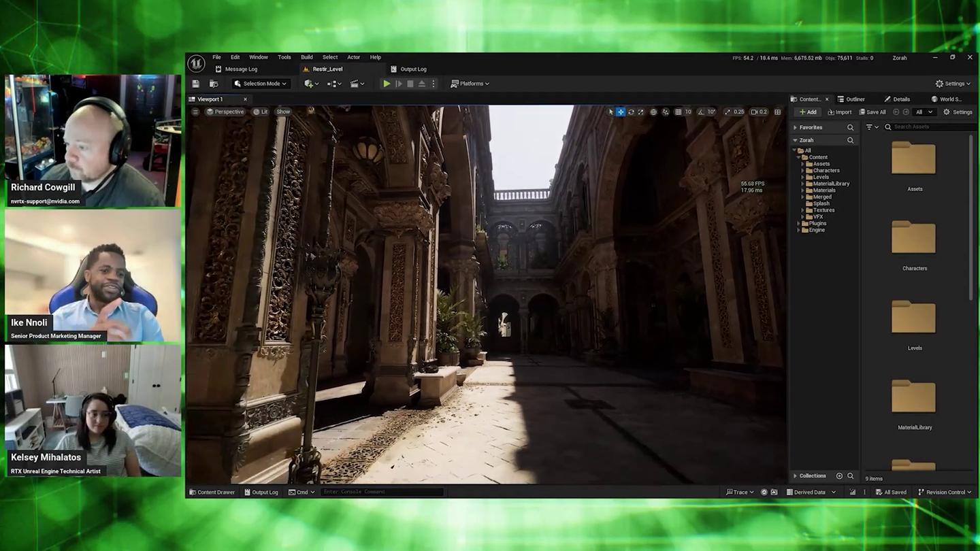Open the browse content icon next to save
This screenshot has height=551, width=980.
[x=214, y=84]
